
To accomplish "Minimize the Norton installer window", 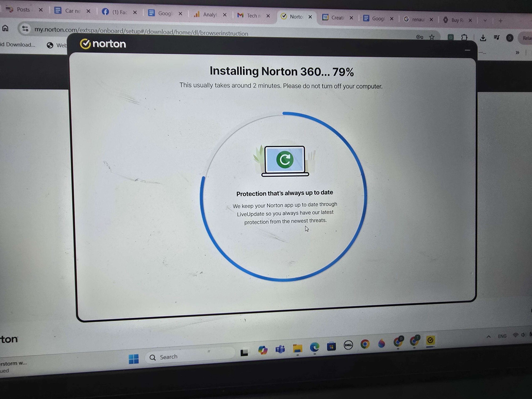I will [x=467, y=50].
